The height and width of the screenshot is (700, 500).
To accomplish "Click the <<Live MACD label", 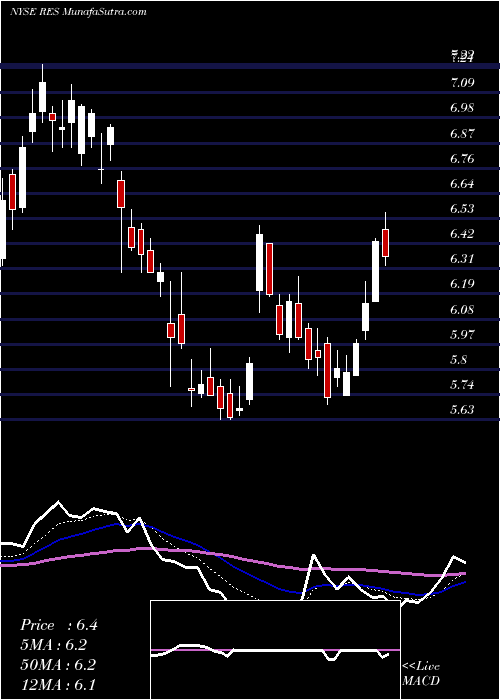I will 421,673.
